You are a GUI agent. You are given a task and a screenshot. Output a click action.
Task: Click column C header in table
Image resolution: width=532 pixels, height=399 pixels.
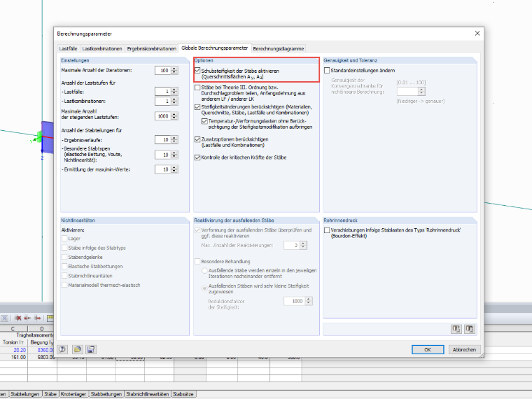[13, 328]
